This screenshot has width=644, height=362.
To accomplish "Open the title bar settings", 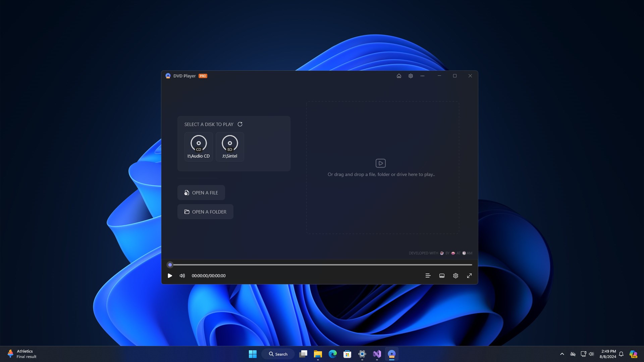I will [410, 76].
